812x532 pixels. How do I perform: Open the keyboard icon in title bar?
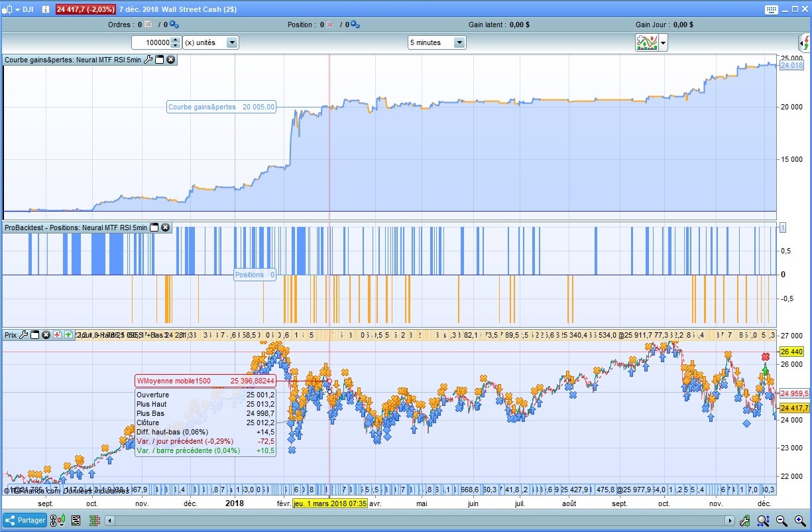click(x=771, y=9)
